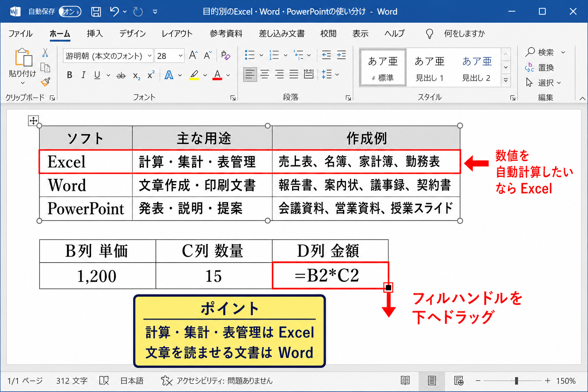Click the bulleted list icon

[250, 55]
